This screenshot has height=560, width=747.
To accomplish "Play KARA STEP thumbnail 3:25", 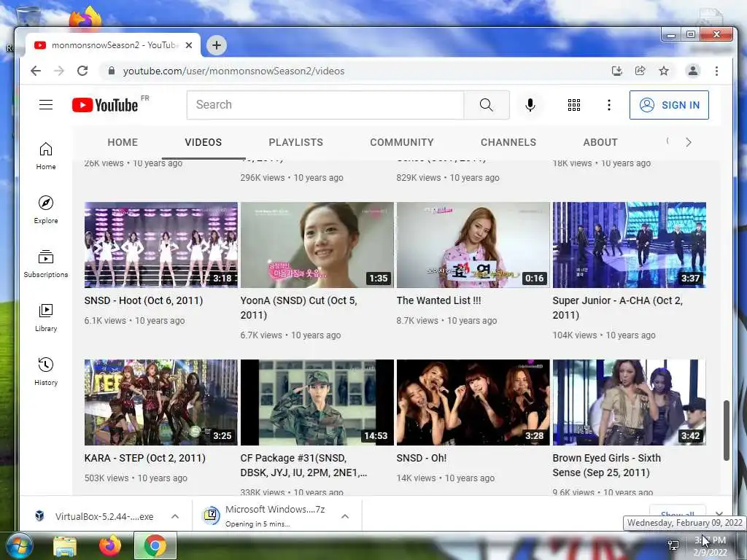I will (161, 402).
